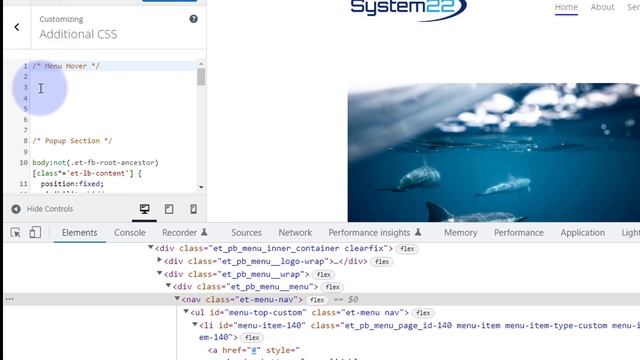The image size is (640, 360).
Task: Collapse the et_pb_menu__wrap div node
Action: coord(160,273)
